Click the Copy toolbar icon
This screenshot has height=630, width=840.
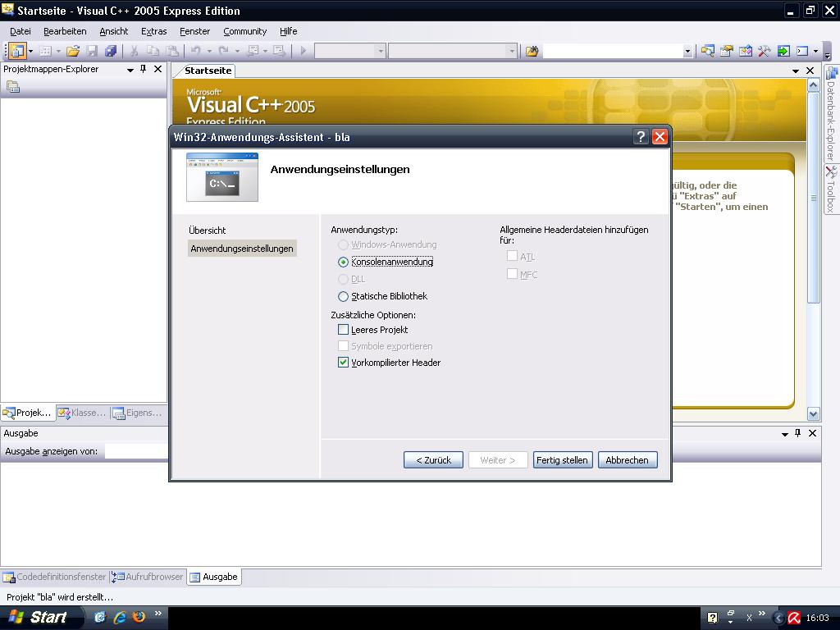tap(153, 51)
